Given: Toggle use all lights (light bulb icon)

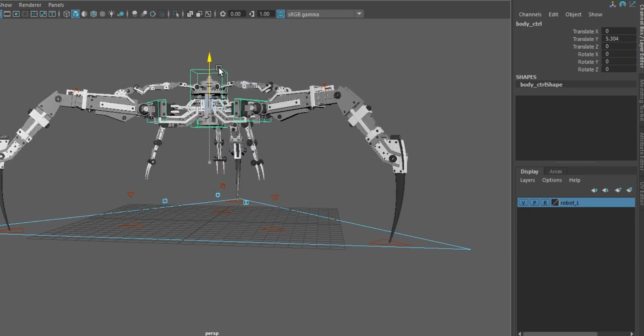Looking at the screenshot, I should [x=112, y=14].
